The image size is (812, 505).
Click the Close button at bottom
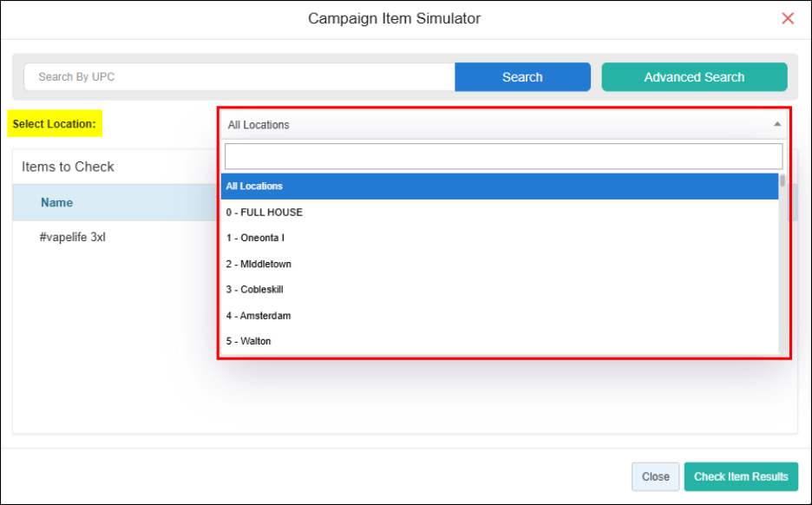click(x=655, y=476)
